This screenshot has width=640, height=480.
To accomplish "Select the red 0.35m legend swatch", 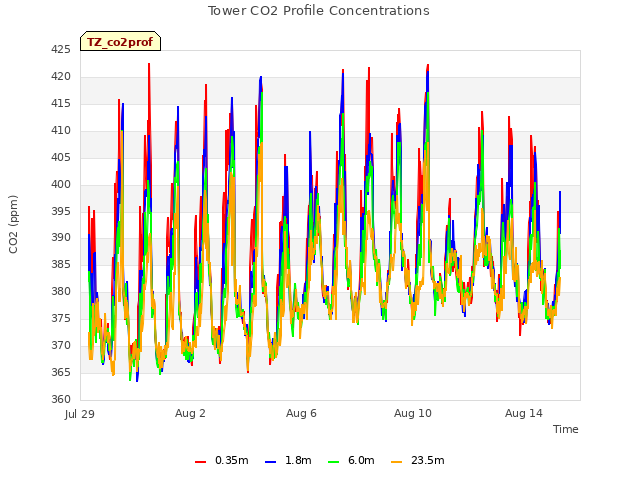I will [x=200, y=462].
